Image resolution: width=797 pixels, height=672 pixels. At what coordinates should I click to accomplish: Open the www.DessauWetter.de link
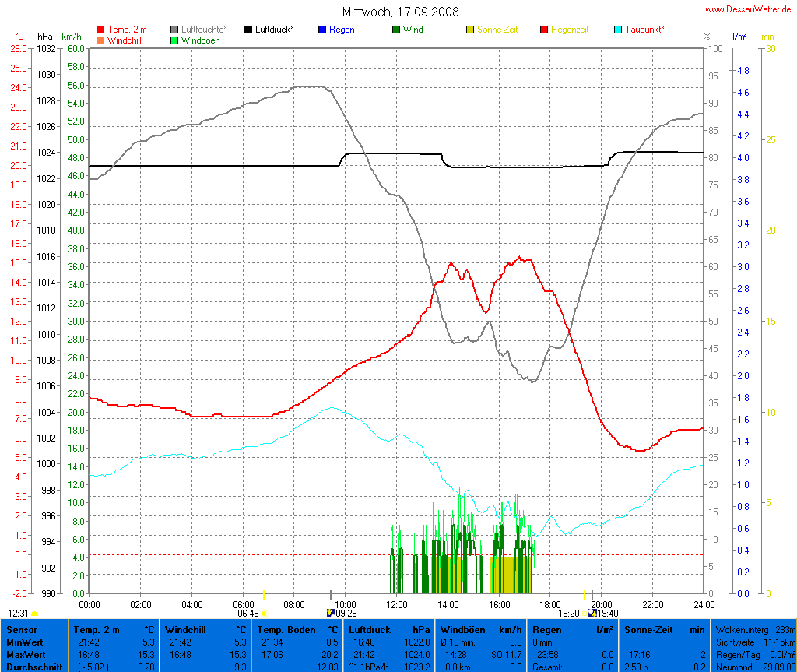point(748,9)
